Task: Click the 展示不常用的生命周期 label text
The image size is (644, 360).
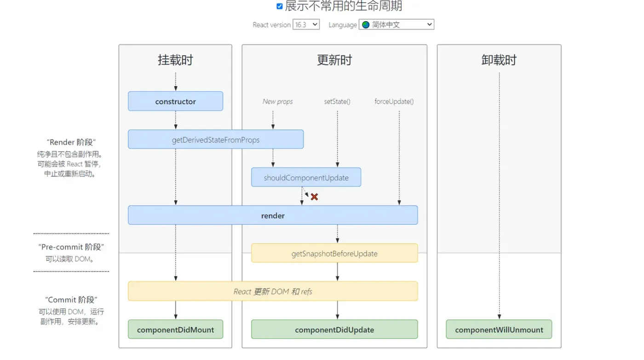Action: [344, 6]
